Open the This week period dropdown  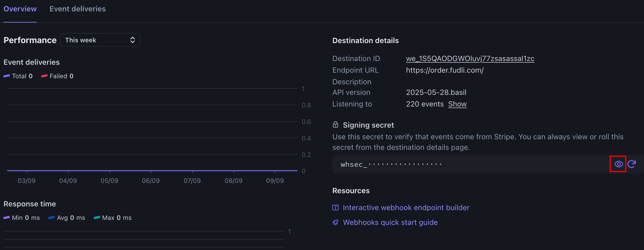[100, 40]
